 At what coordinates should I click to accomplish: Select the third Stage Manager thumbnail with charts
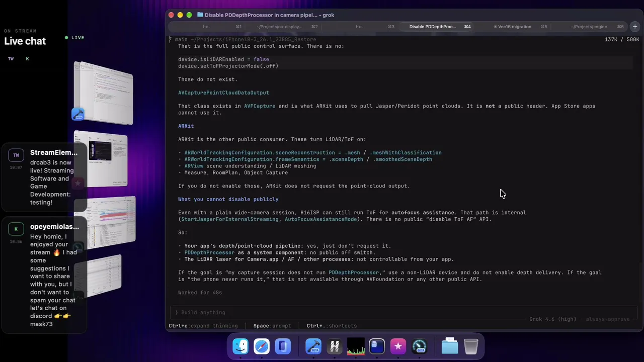click(x=105, y=222)
